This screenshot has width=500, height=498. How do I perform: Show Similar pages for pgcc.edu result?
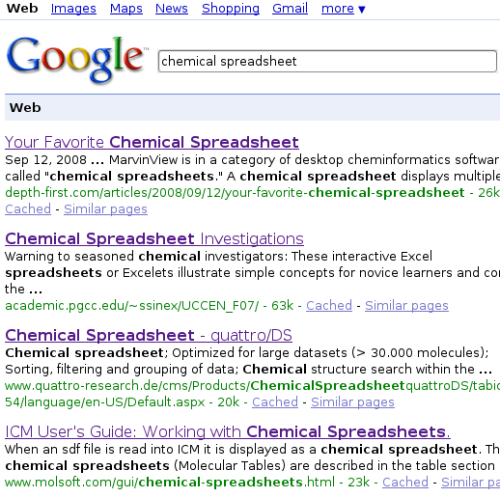pyautogui.click(x=407, y=306)
